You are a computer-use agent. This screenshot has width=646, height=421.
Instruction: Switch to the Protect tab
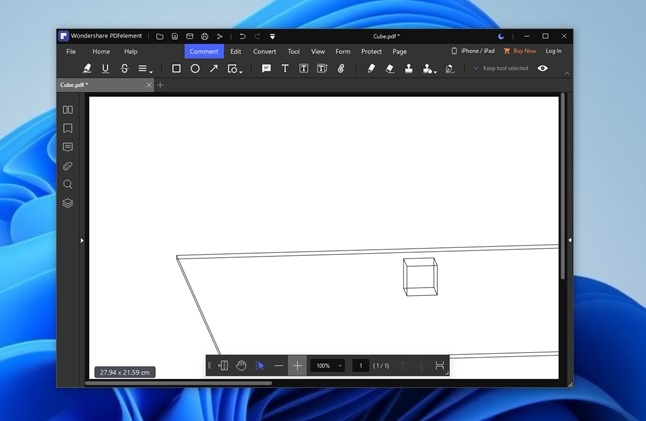coord(371,51)
